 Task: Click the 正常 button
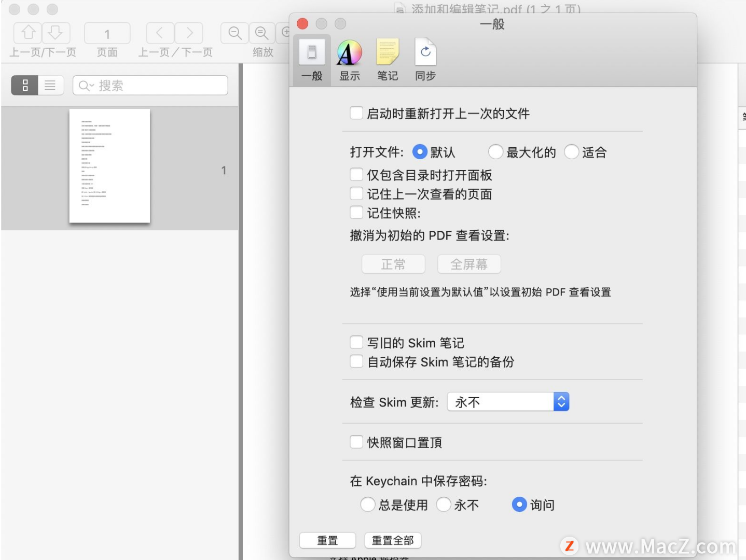coord(393,264)
